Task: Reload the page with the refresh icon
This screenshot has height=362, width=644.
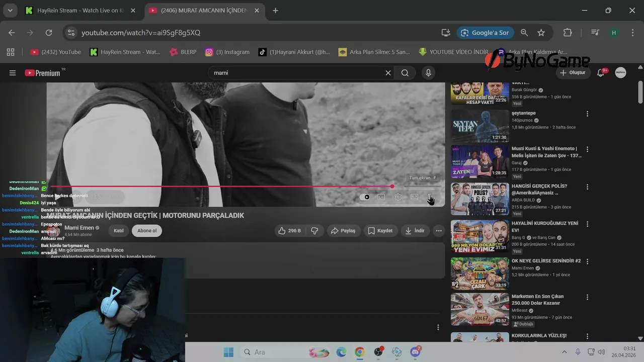Action: [49, 33]
